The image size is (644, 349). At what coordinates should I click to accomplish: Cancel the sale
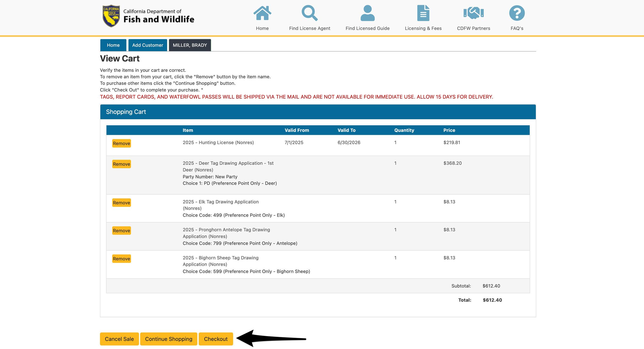click(x=119, y=339)
